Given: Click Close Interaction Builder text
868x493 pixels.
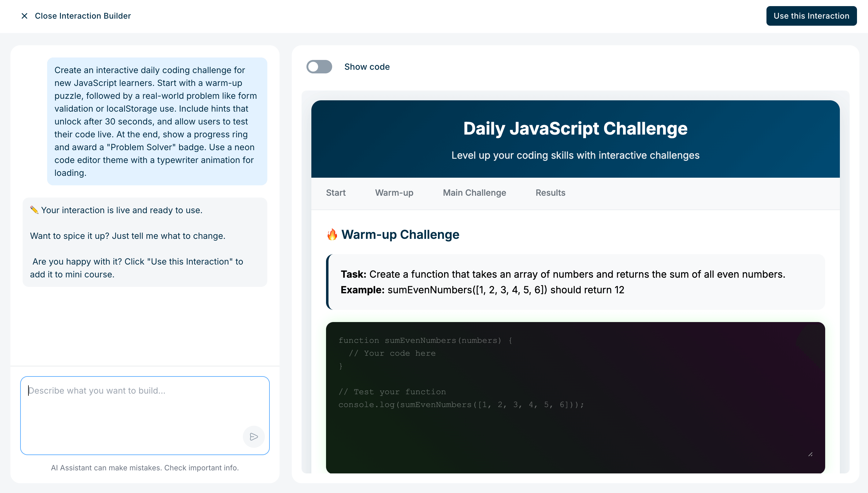Looking at the screenshot, I should (83, 16).
